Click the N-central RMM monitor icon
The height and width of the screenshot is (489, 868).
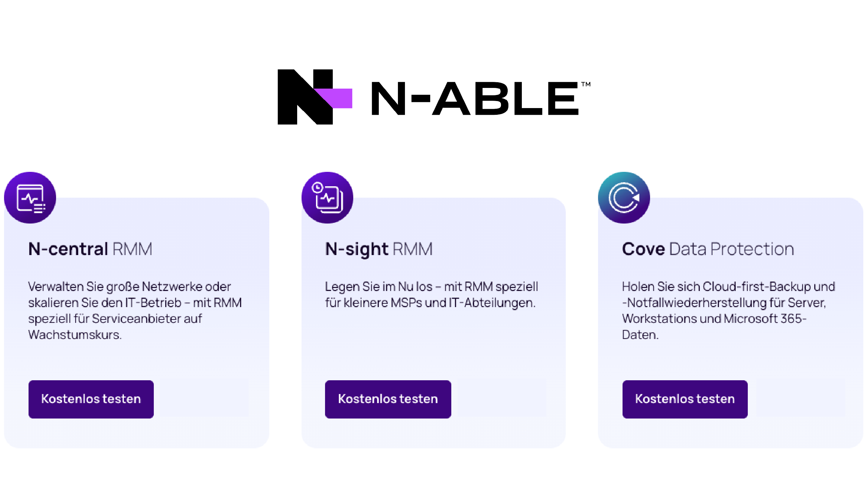click(30, 198)
